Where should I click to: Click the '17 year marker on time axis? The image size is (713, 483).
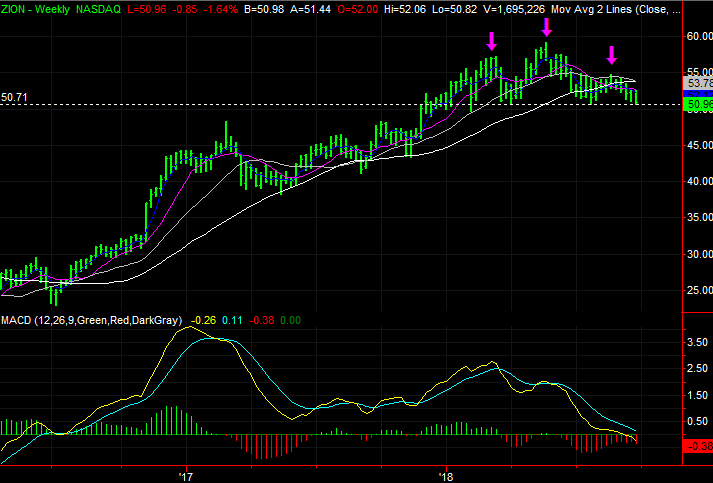pyautogui.click(x=185, y=475)
